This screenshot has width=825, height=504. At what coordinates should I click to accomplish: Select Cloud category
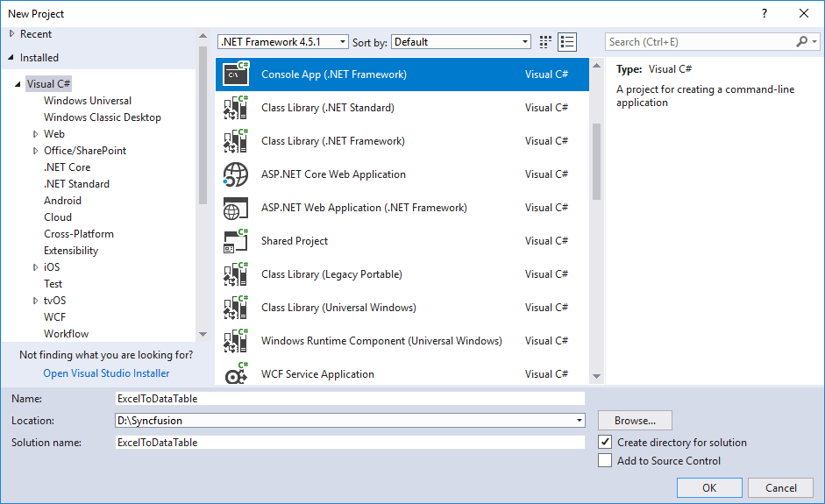[x=58, y=217]
